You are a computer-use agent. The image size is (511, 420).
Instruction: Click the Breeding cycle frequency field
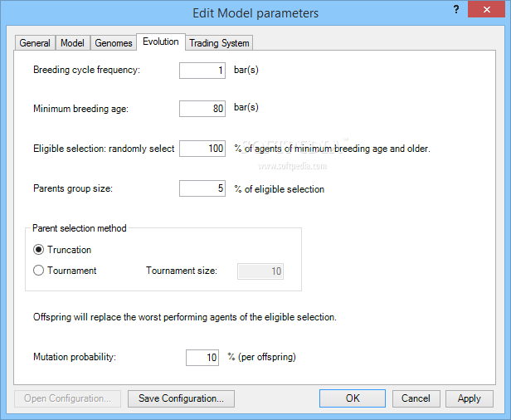point(202,71)
